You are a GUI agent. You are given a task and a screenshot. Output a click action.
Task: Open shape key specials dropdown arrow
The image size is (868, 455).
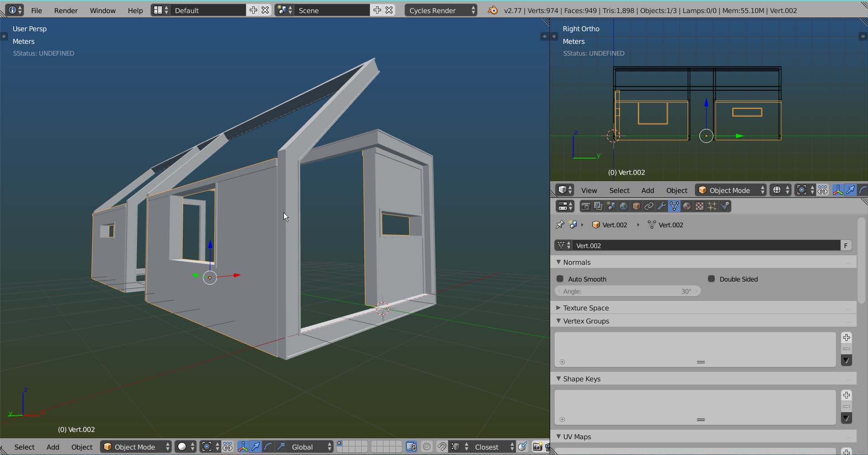(x=846, y=418)
